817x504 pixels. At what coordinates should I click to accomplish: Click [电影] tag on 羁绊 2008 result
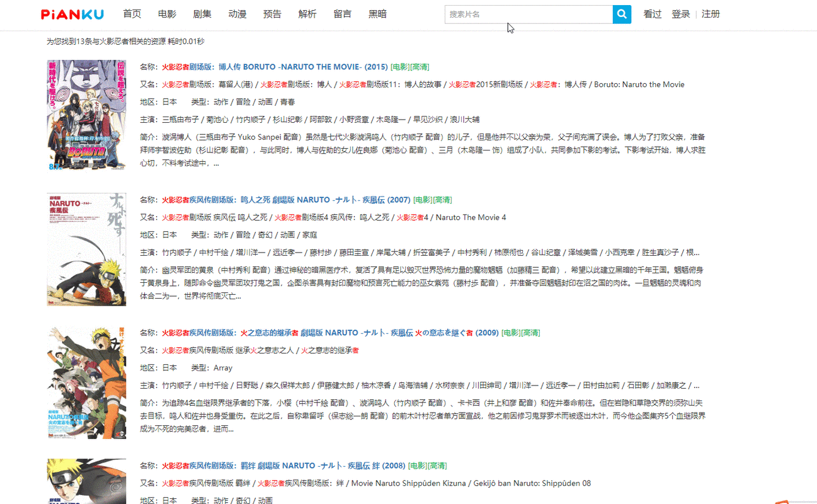coord(418,466)
